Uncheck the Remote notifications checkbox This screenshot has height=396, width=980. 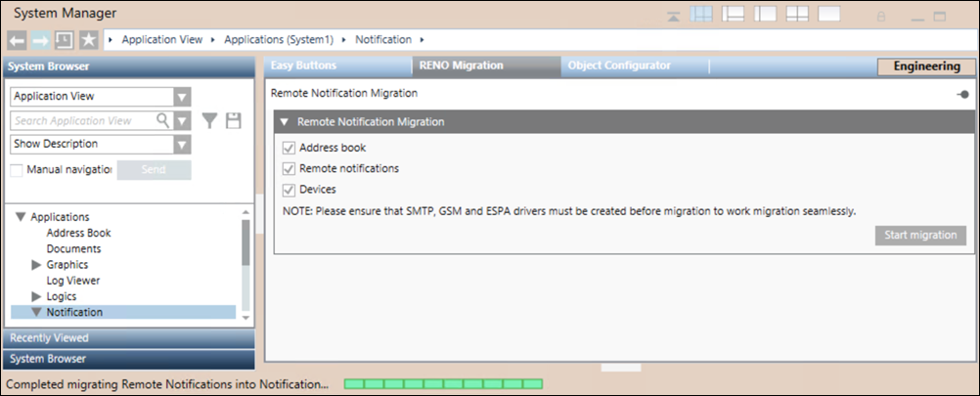pyautogui.click(x=289, y=168)
